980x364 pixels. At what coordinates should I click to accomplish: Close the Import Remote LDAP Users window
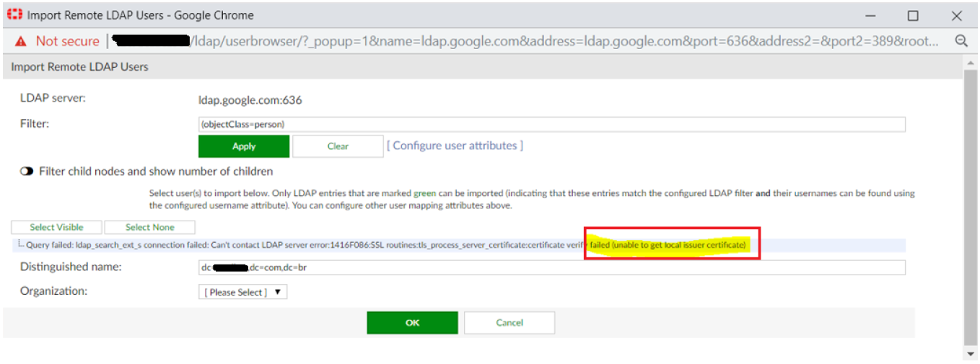tap(957, 15)
